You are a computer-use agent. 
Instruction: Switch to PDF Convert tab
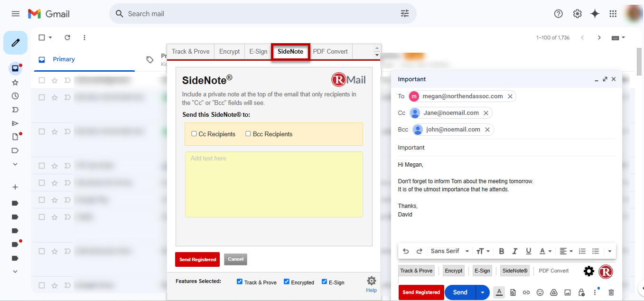[x=330, y=51]
